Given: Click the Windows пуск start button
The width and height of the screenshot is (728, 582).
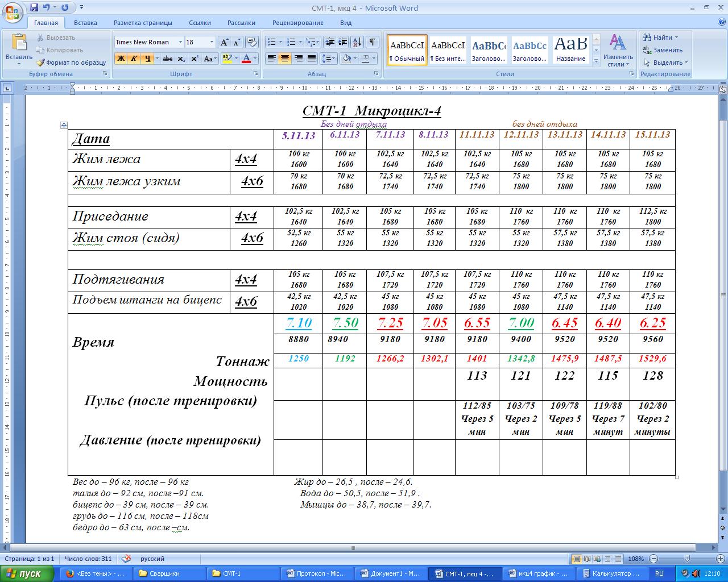Looking at the screenshot, I should pyautogui.click(x=24, y=573).
